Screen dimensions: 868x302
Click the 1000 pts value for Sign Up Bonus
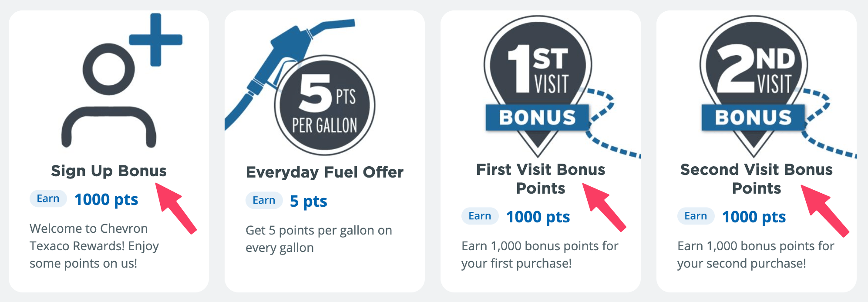point(106,200)
